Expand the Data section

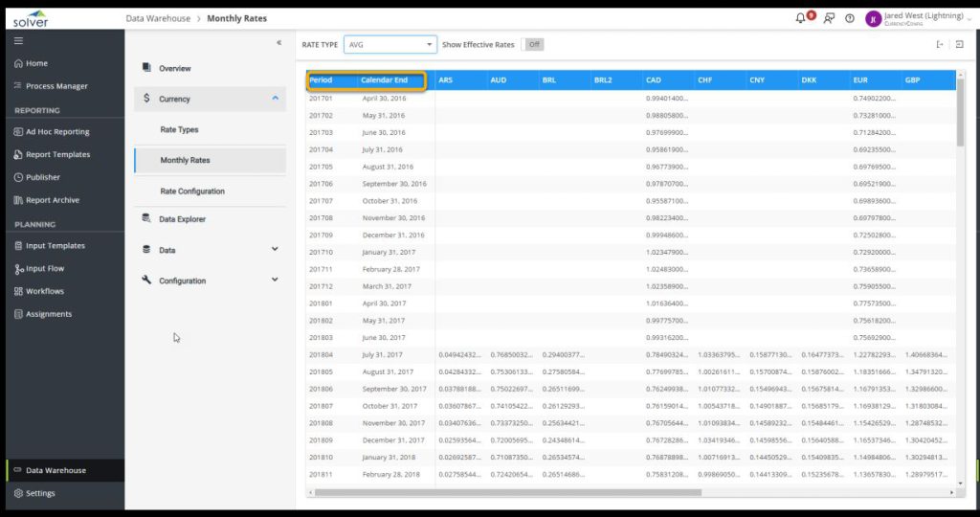pyautogui.click(x=275, y=250)
